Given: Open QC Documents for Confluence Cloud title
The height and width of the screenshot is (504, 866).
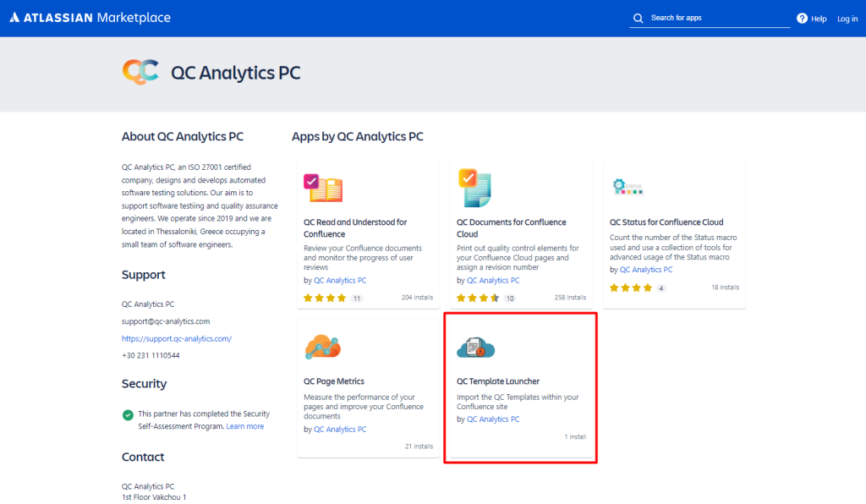Looking at the screenshot, I should click(x=512, y=228).
